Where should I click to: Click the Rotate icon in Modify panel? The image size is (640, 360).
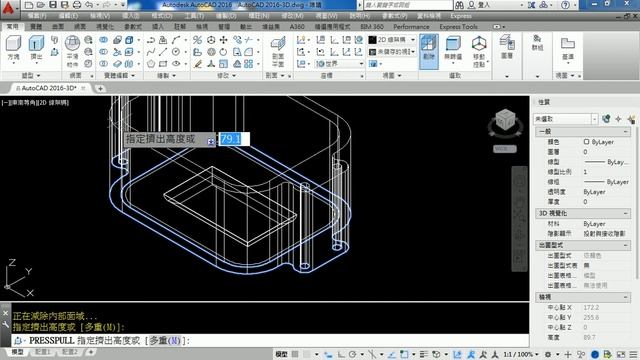[x=223, y=52]
